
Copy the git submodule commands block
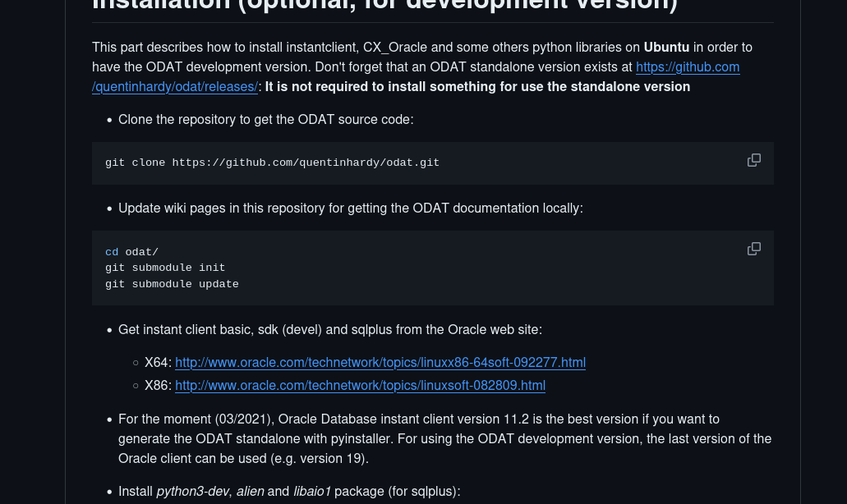pos(753,249)
